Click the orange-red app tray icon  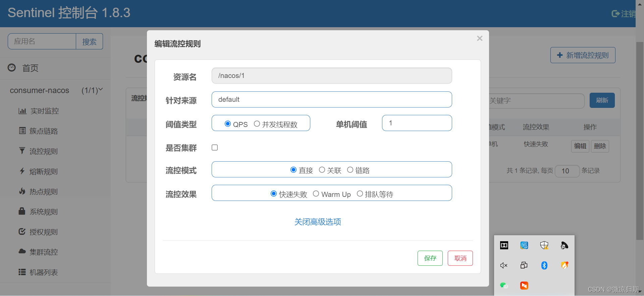coord(524,286)
